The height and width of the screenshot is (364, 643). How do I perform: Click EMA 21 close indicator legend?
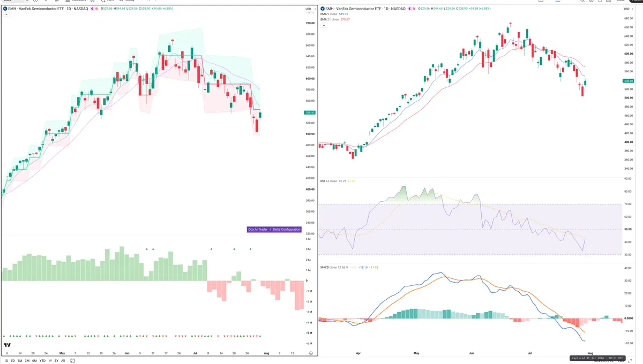[335, 19]
